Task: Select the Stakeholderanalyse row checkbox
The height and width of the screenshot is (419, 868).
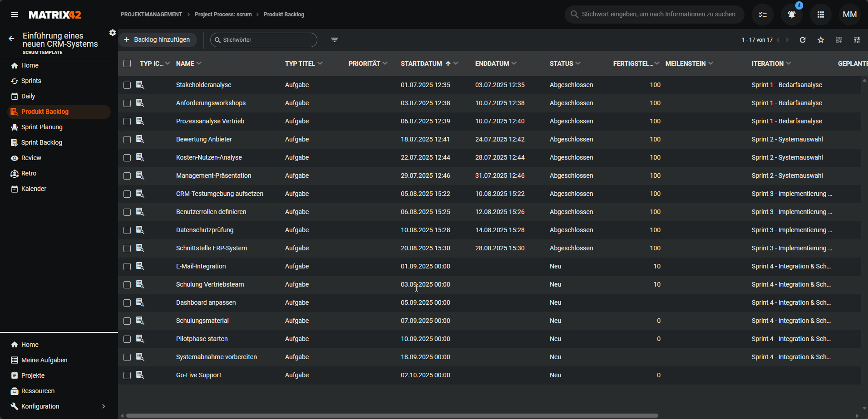Action: tap(127, 85)
